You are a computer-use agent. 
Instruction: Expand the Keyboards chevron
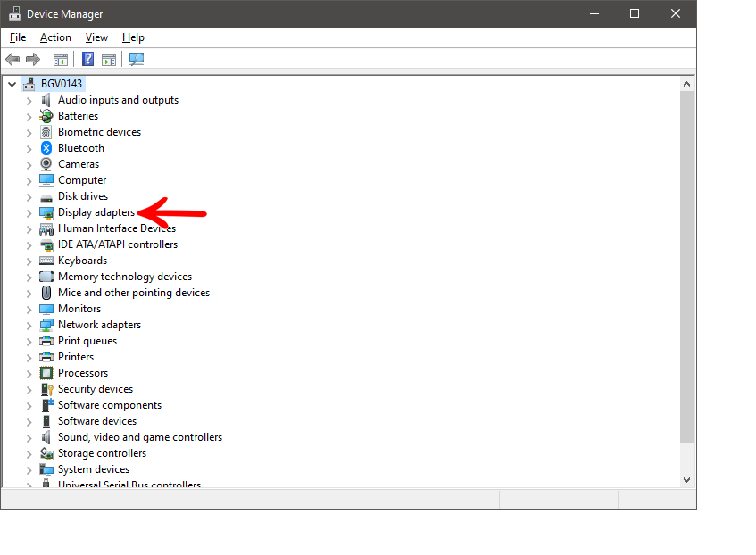pyautogui.click(x=29, y=261)
